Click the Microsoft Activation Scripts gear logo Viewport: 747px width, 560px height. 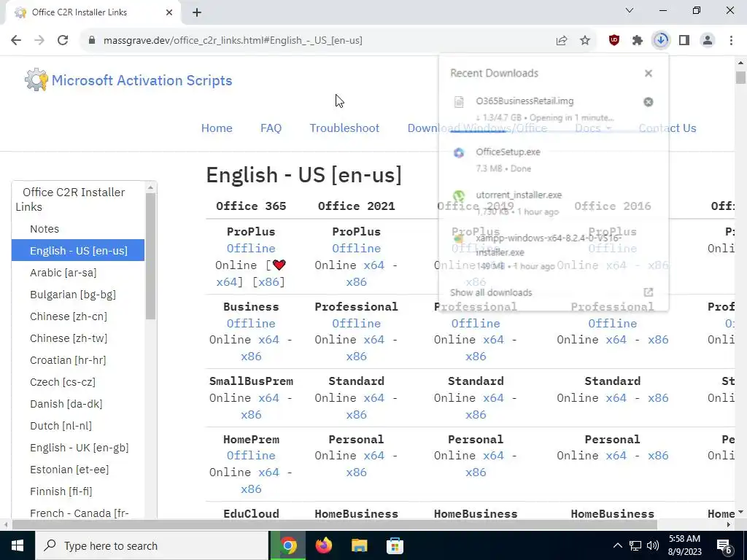point(36,80)
